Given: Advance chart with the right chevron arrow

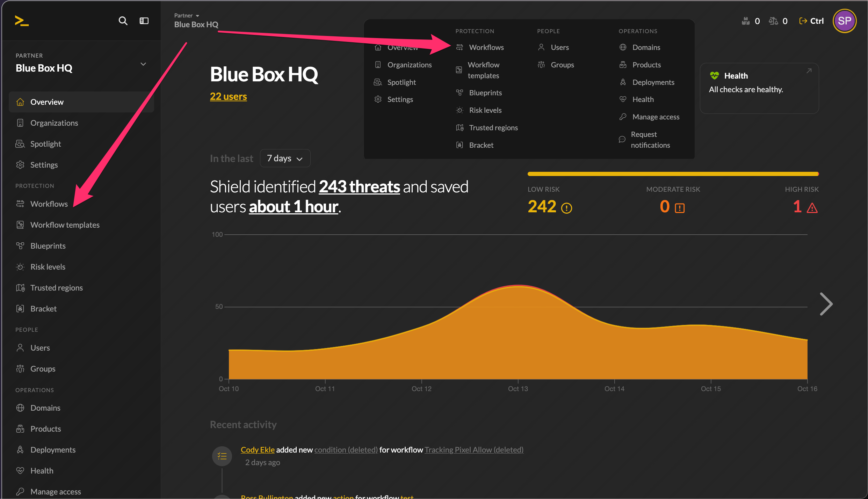Looking at the screenshot, I should coord(826,304).
